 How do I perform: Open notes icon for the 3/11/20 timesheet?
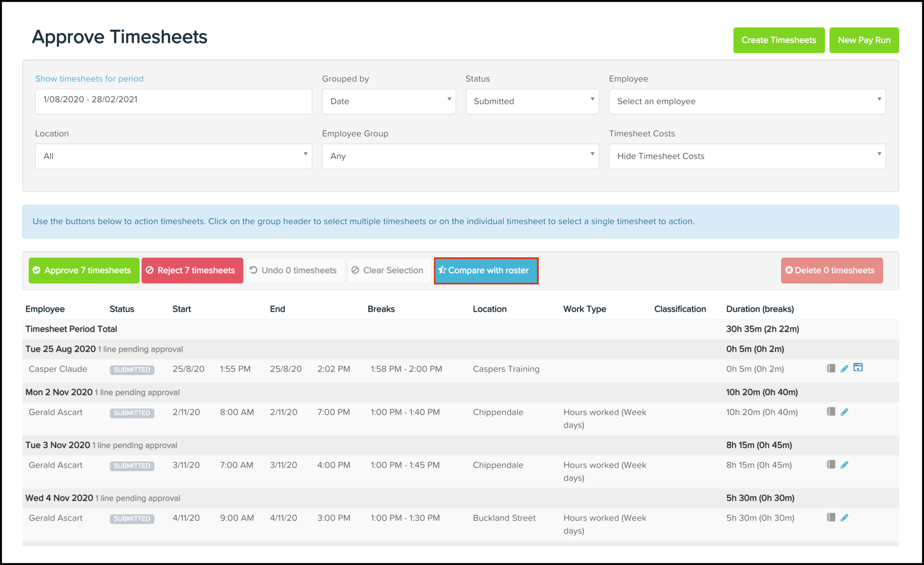click(x=831, y=464)
